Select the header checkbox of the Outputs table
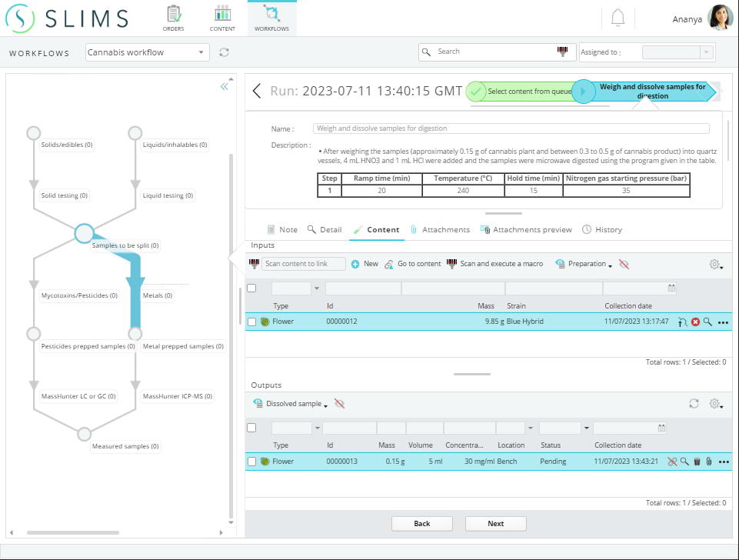The width and height of the screenshot is (739, 560). click(x=251, y=428)
